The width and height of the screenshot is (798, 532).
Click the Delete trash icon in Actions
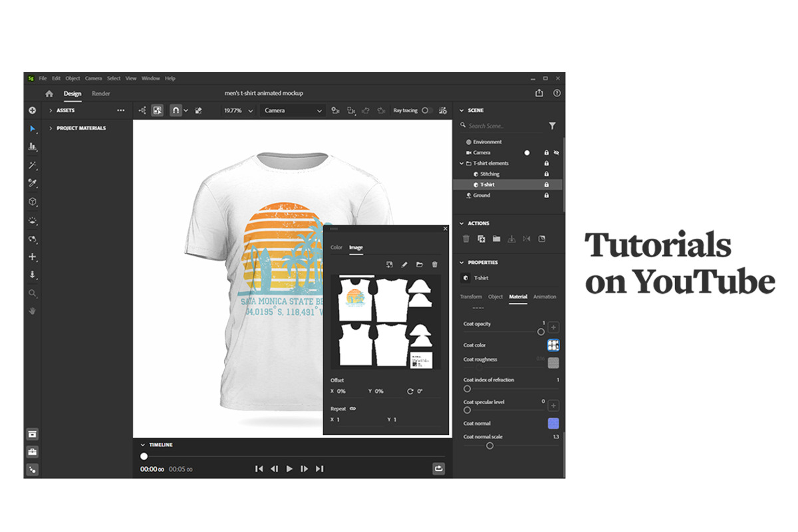[466, 239]
